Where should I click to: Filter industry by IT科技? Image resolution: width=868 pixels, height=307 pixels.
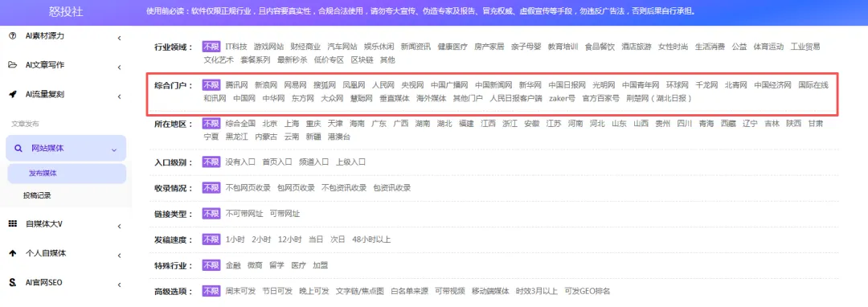pos(236,47)
